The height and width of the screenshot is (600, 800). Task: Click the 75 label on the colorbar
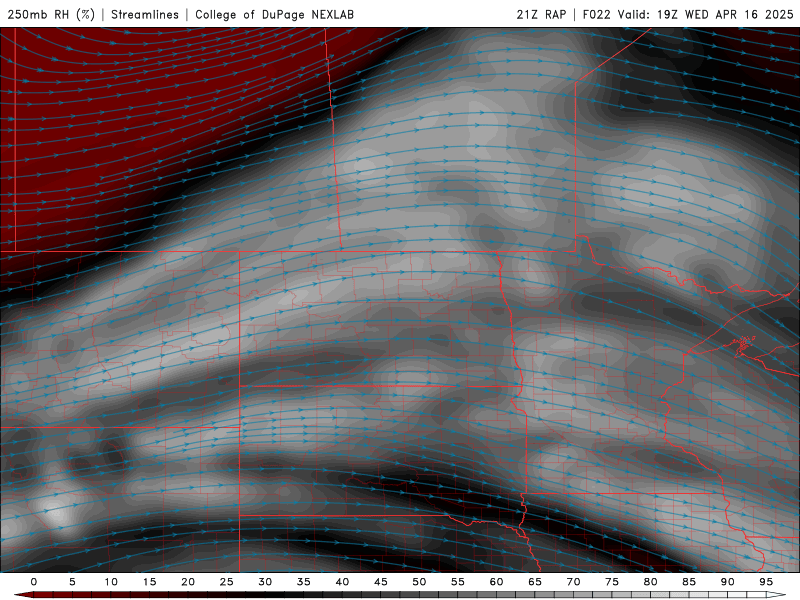pyautogui.click(x=612, y=582)
